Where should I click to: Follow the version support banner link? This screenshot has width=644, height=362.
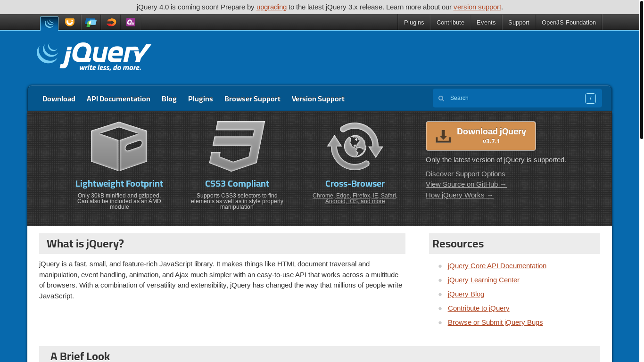[477, 7]
